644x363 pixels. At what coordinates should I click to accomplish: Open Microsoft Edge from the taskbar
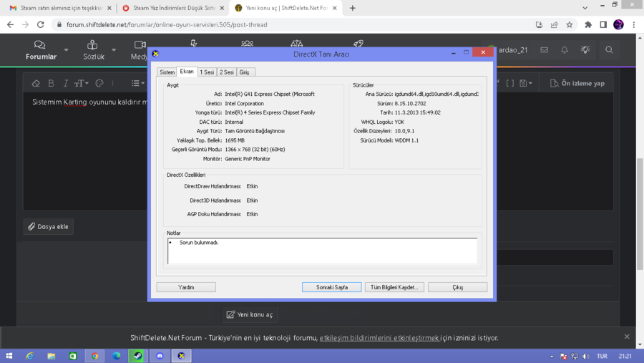116,356
